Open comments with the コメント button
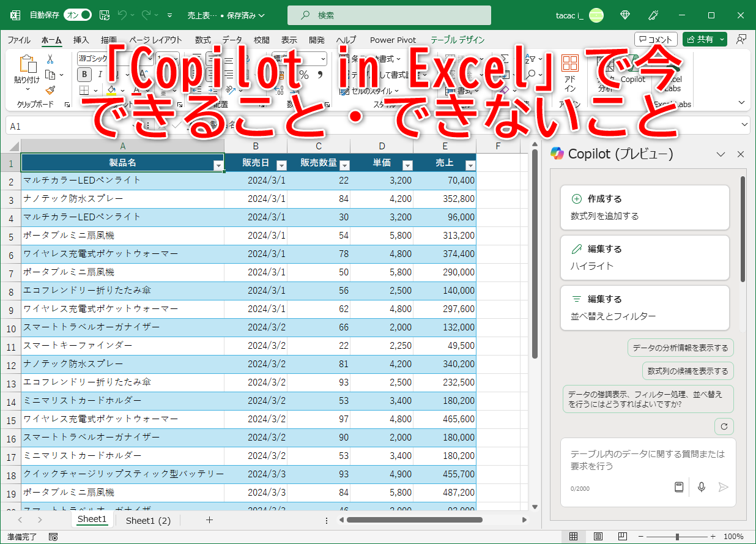The image size is (756, 544). (655, 39)
